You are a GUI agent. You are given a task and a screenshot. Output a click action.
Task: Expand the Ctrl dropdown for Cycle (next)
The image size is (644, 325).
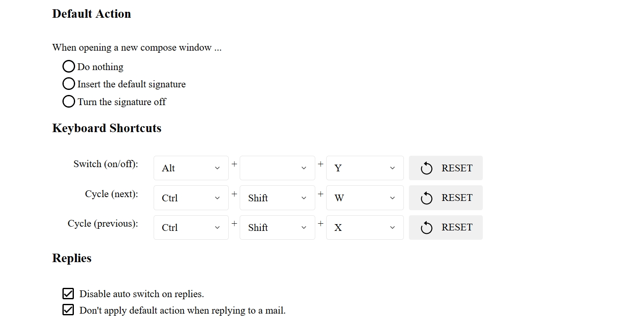point(191,198)
